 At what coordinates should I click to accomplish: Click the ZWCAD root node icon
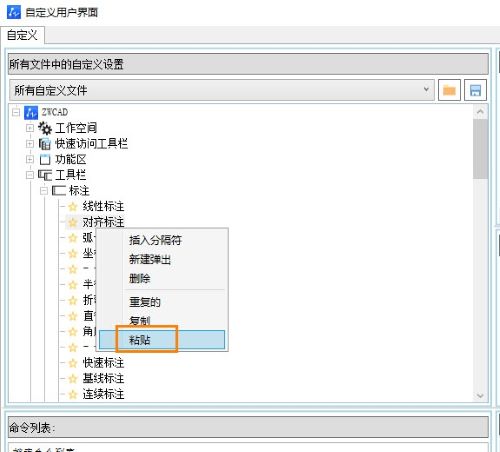click(31, 112)
